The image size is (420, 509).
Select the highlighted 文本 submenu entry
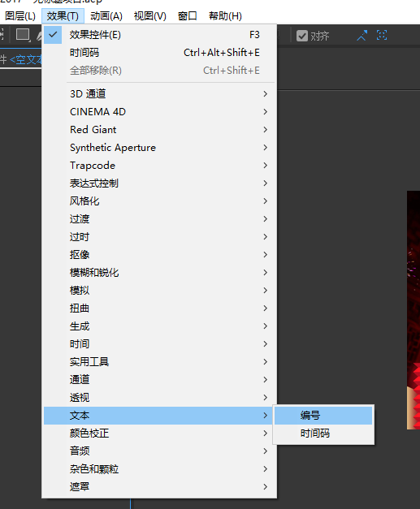[159, 416]
